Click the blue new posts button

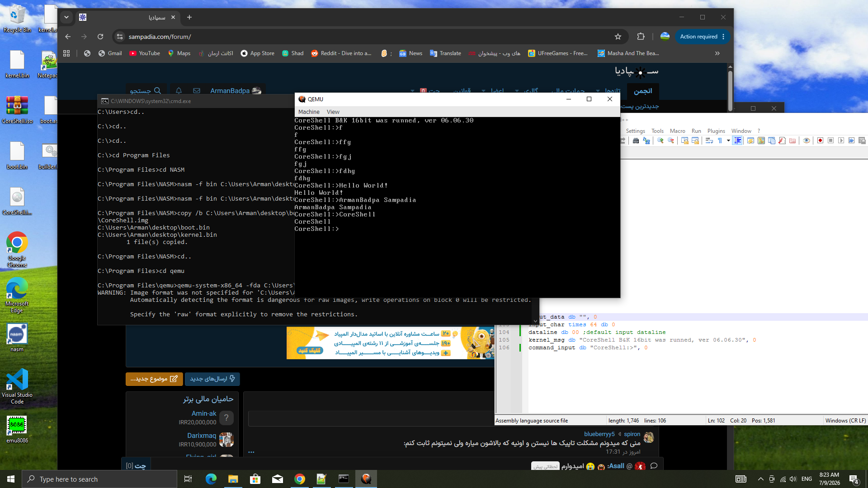point(212,379)
